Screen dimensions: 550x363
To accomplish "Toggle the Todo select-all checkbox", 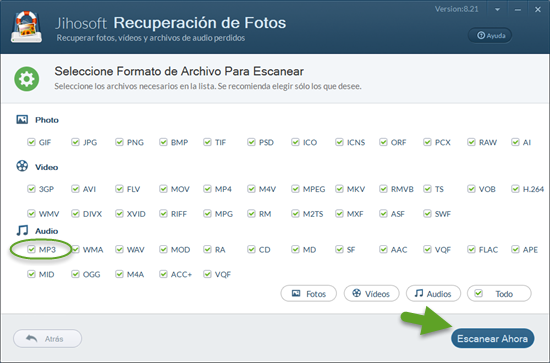I will point(479,293).
